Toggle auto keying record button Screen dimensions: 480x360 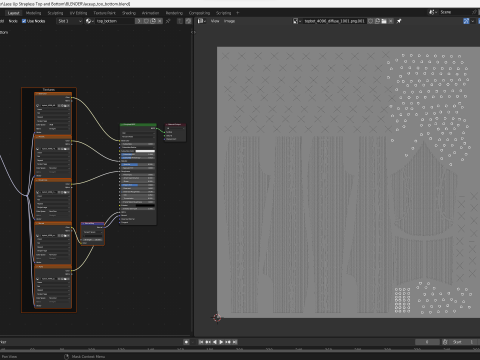pos(186,342)
